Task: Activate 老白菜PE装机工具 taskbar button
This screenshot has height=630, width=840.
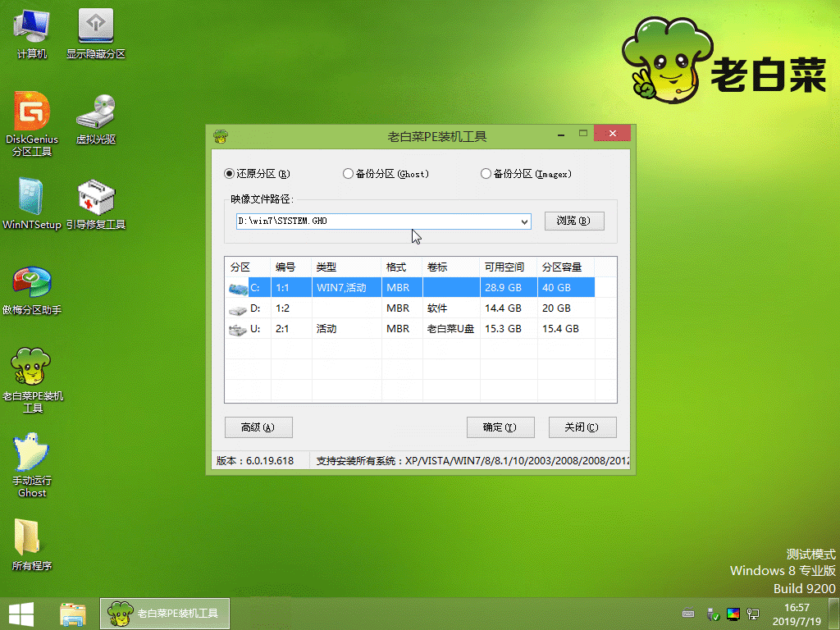Action: [x=164, y=614]
